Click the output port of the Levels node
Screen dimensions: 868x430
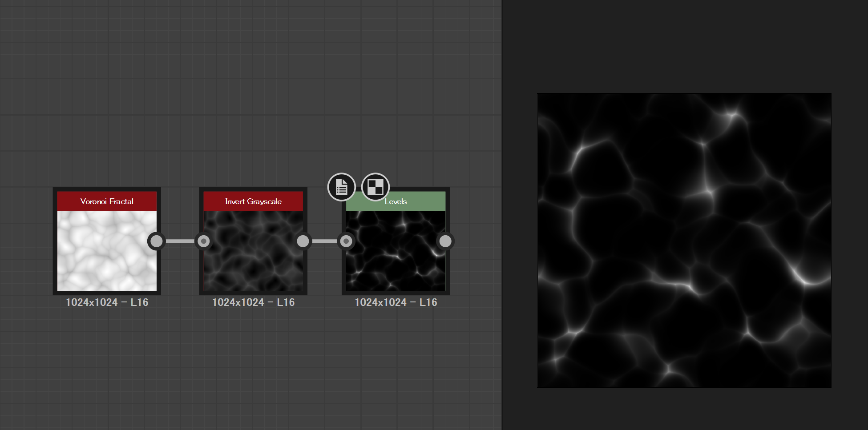click(x=445, y=241)
